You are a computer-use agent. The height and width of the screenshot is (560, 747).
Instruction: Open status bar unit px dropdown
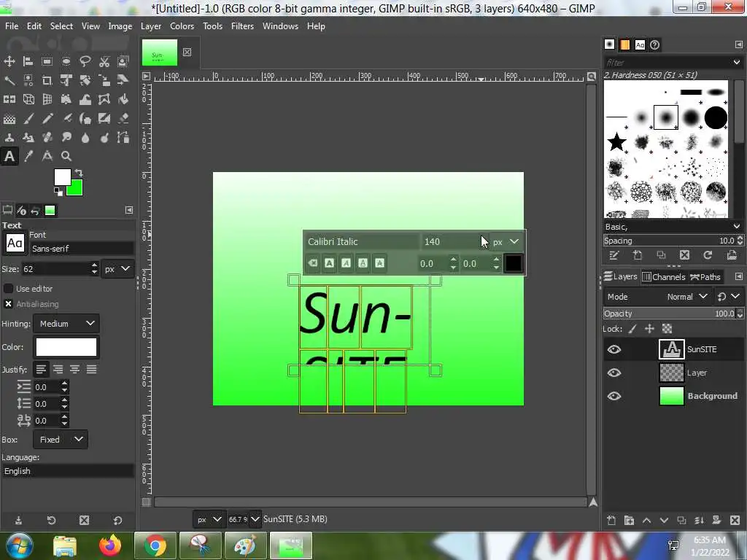click(x=209, y=519)
